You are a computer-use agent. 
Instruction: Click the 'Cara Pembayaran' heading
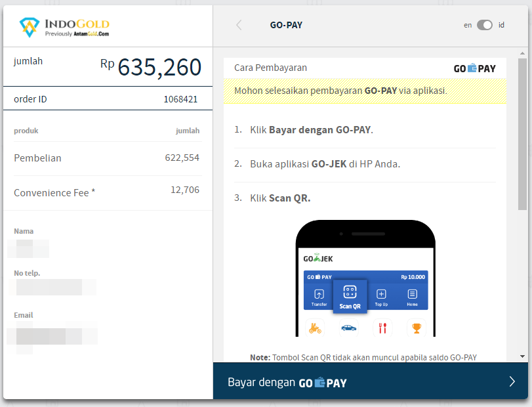coord(270,68)
